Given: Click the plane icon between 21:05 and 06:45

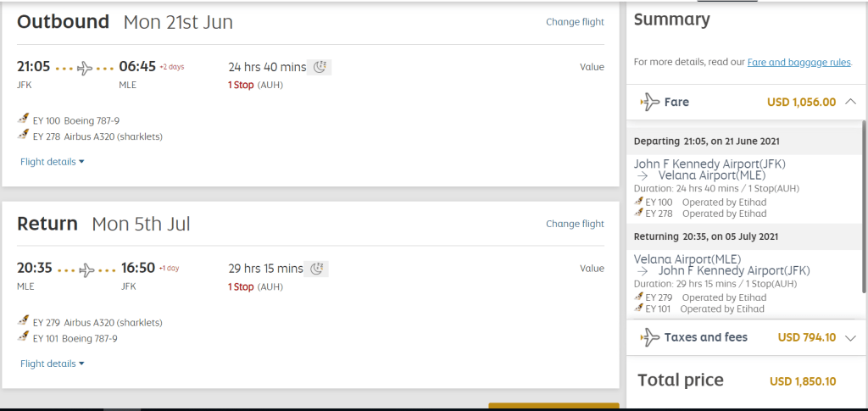Looking at the screenshot, I should point(85,68).
